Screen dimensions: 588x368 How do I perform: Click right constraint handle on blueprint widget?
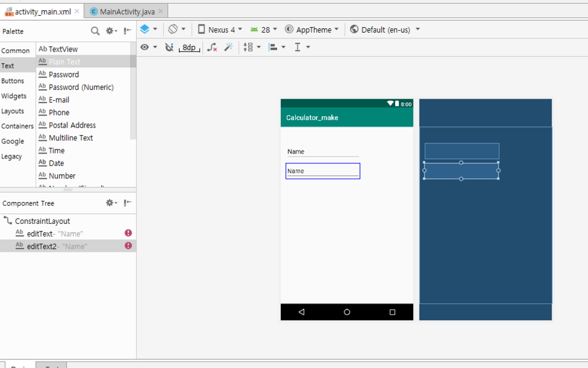coord(498,170)
